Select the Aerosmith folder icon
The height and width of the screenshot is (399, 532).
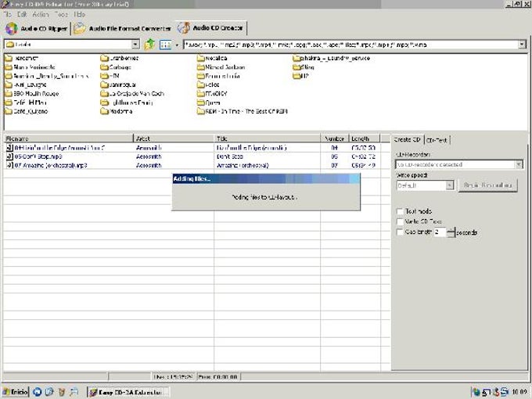[9, 59]
